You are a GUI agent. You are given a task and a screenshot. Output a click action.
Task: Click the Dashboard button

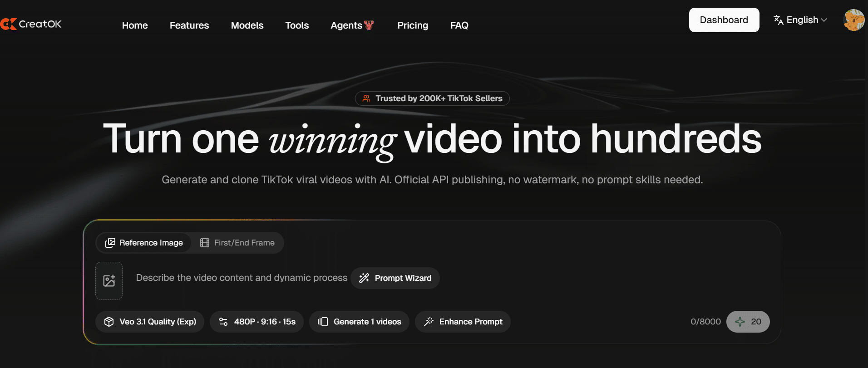click(x=724, y=20)
